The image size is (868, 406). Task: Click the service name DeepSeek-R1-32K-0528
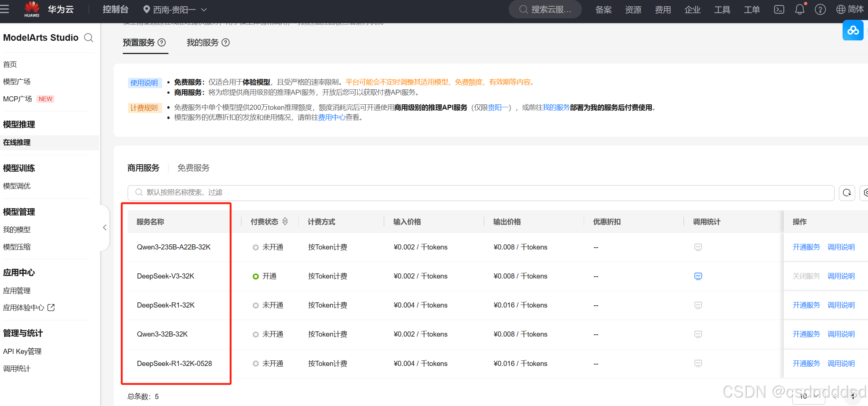coord(174,363)
